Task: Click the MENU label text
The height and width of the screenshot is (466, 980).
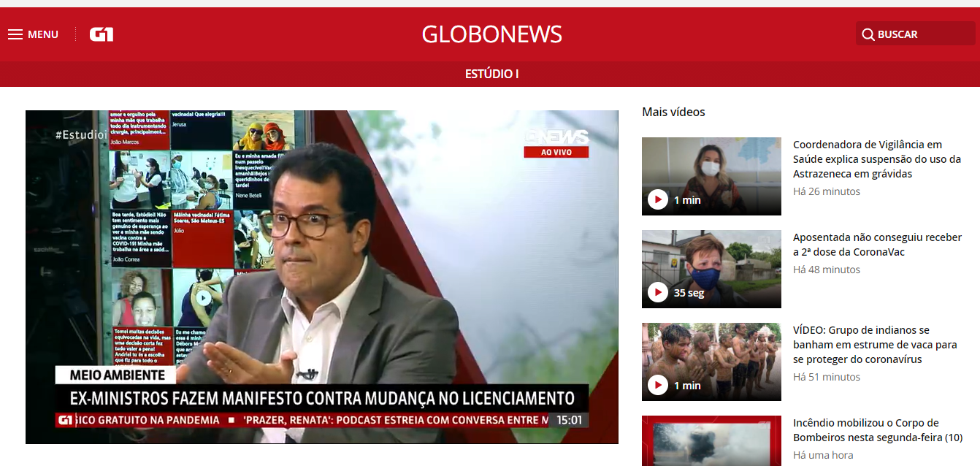Action: [43, 34]
